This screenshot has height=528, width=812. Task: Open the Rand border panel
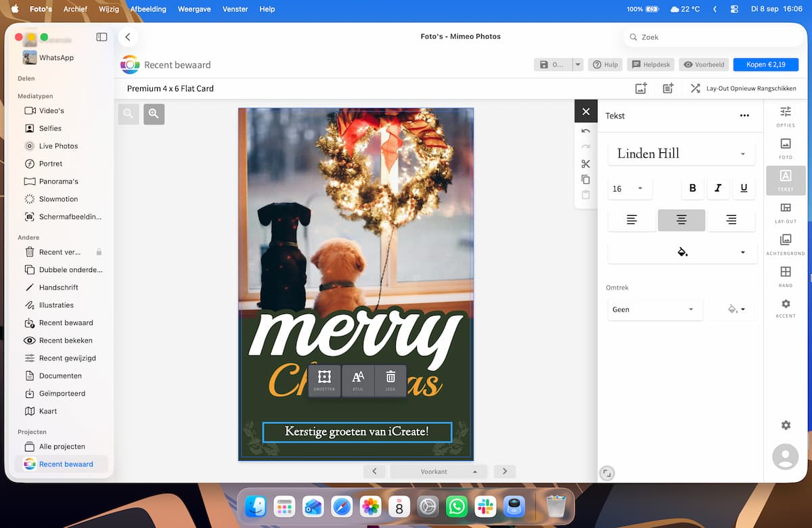point(786,276)
